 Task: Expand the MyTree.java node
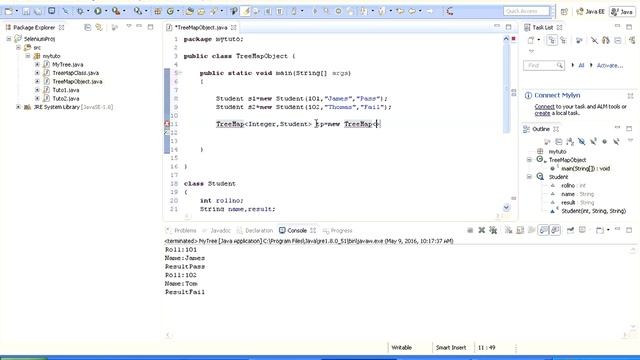(x=37, y=64)
